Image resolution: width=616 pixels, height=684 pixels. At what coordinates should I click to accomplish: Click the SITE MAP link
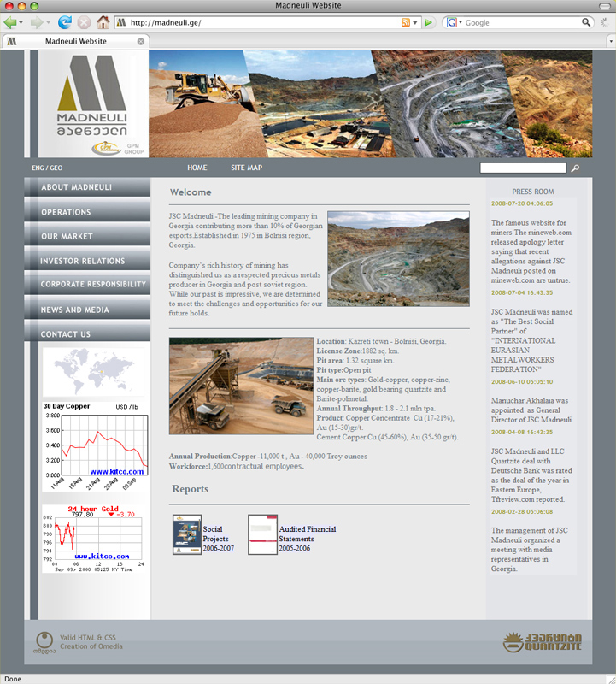[x=246, y=168]
